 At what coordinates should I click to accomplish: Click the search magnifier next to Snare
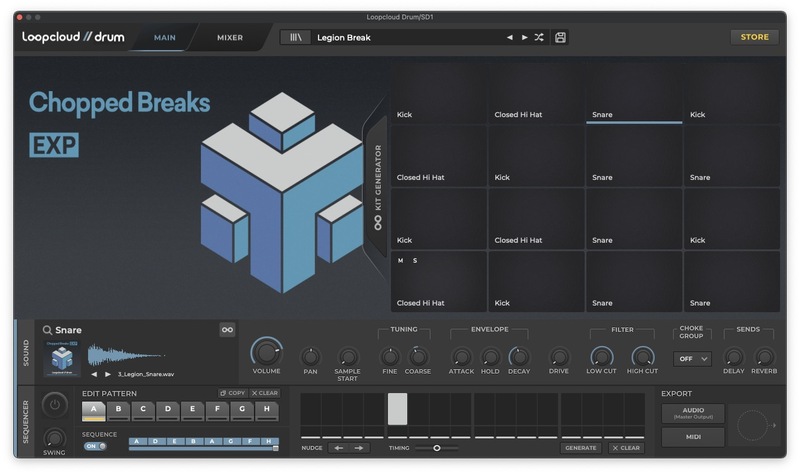coord(46,330)
